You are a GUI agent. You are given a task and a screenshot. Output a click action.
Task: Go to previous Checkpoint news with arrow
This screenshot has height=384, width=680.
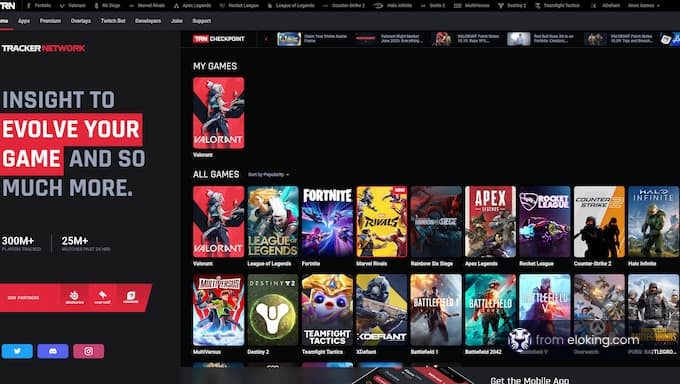pyautogui.click(x=266, y=39)
